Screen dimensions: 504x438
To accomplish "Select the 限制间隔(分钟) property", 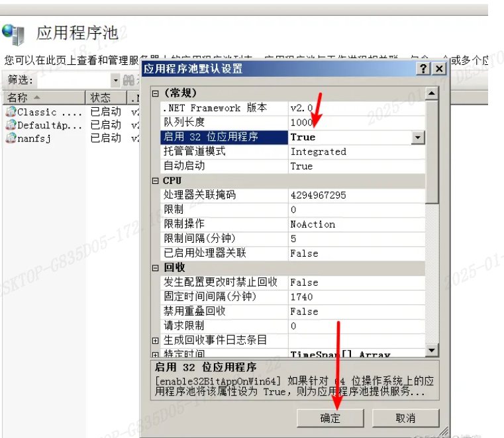I will 293,239.
